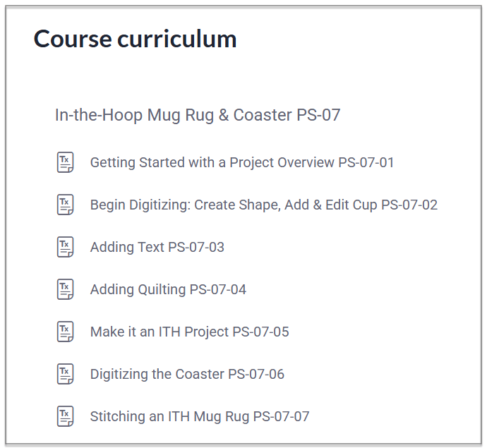Click the document icon for Begin Digitizing lesson
This screenshot has width=487, height=448.
(65, 205)
